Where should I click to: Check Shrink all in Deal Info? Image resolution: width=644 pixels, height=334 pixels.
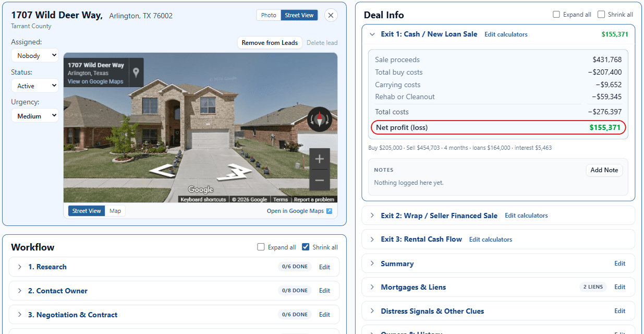[x=601, y=15]
